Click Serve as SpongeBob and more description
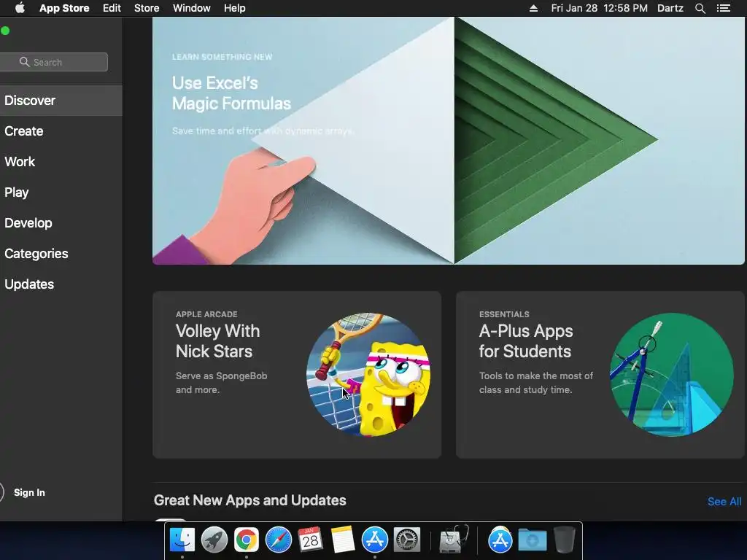 (x=221, y=383)
